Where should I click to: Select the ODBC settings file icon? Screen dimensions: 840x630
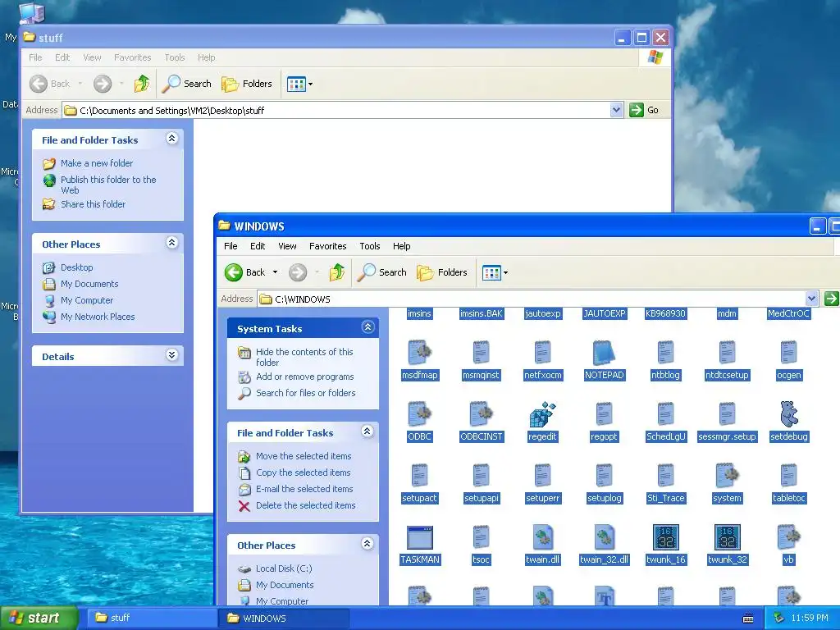(x=419, y=414)
